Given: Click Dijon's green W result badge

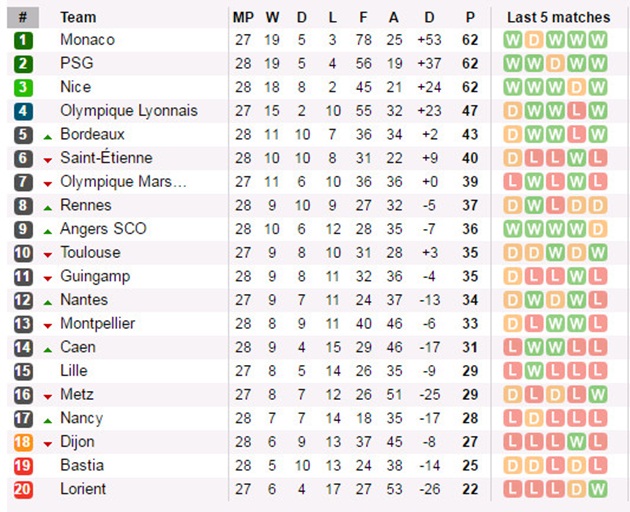Looking at the screenshot, I should click(x=577, y=442).
